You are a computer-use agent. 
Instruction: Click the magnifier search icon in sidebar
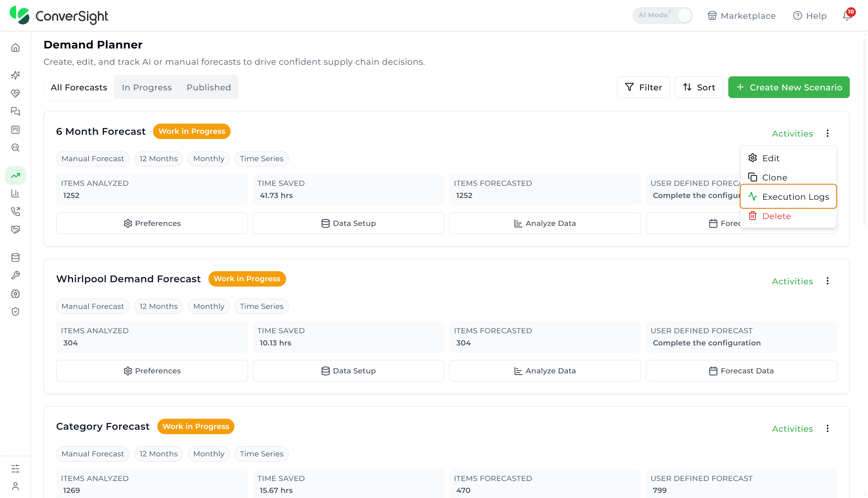pyautogui.click(x=15, y=148)
